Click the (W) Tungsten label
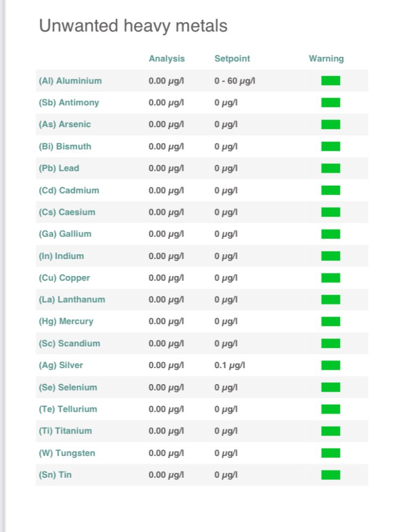This screenshot has height=532, width=400. point(67,453)
